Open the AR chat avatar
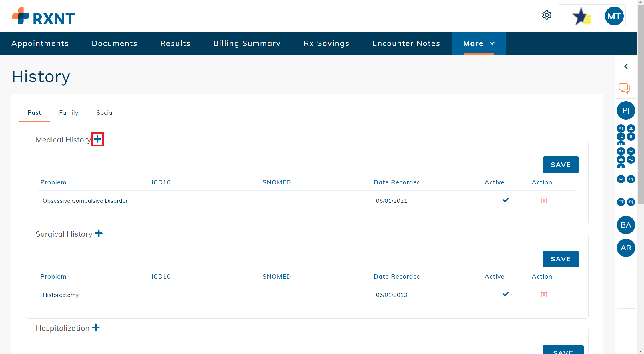 (626, 248)
